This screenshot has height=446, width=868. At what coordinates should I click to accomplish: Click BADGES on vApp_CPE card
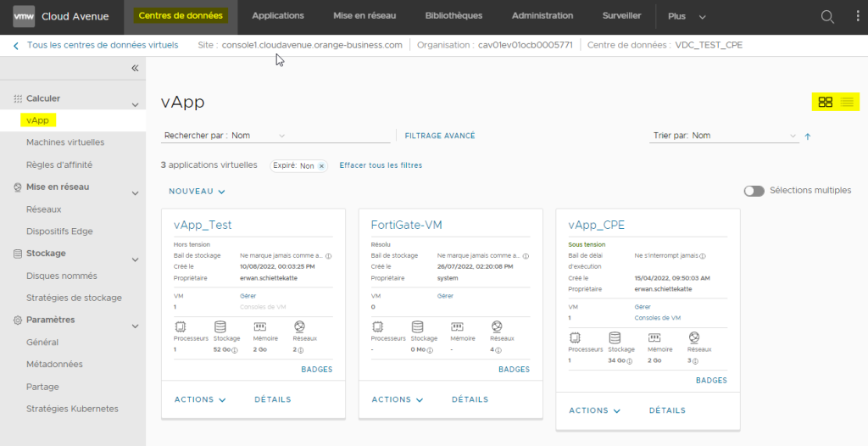[x=711, y=381]
